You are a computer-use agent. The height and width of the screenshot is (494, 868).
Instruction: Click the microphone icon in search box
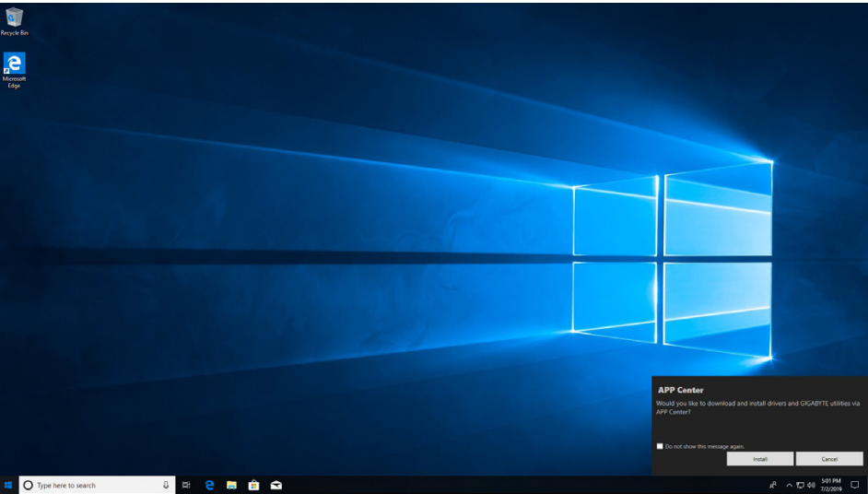[166, 485]
